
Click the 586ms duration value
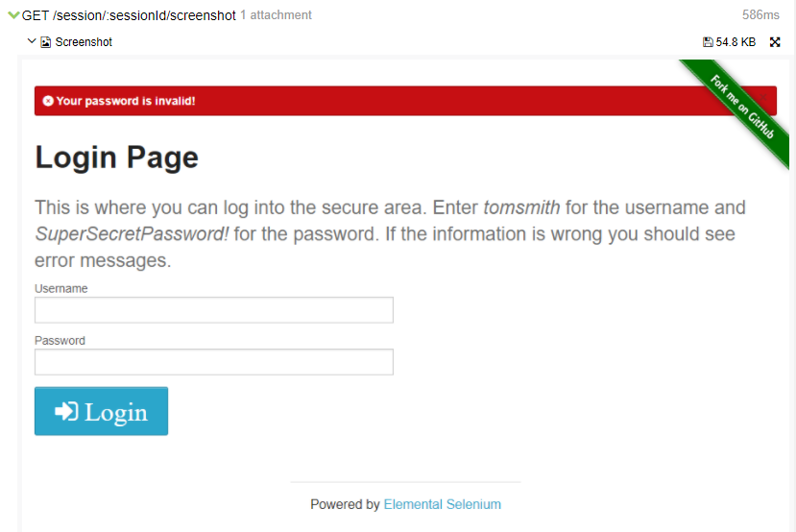[x=760, y=15]
